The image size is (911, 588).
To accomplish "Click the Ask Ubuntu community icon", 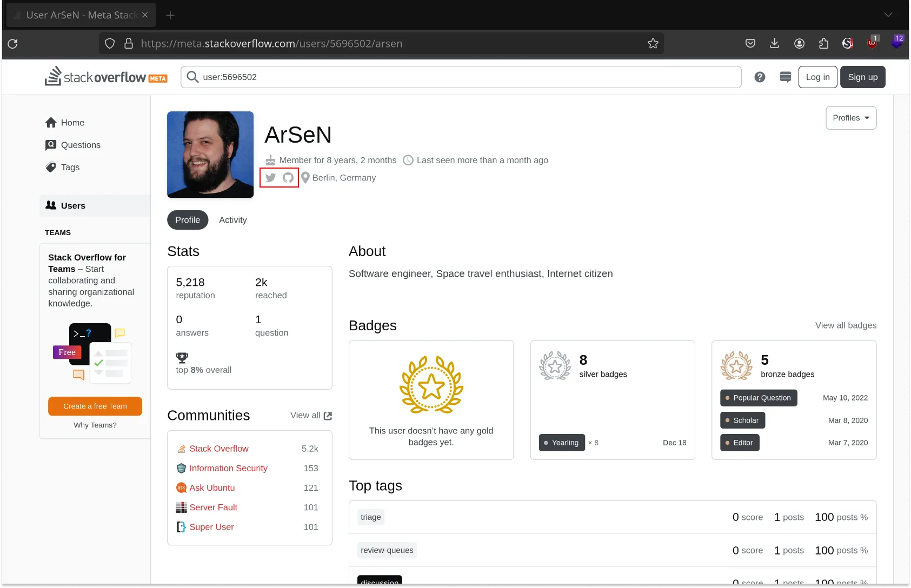I will 182,487.
